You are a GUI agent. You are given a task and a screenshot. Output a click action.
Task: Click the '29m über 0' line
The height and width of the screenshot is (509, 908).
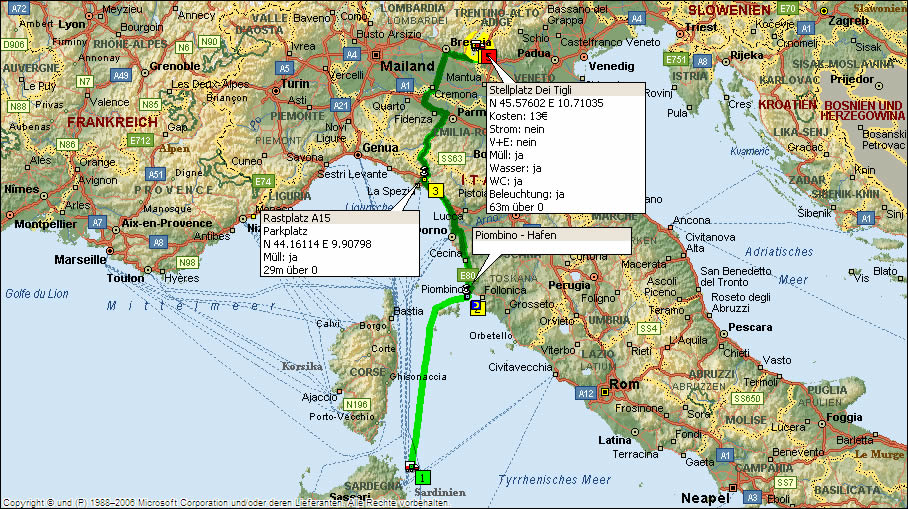pyautogui.click(x=290, y=270)
